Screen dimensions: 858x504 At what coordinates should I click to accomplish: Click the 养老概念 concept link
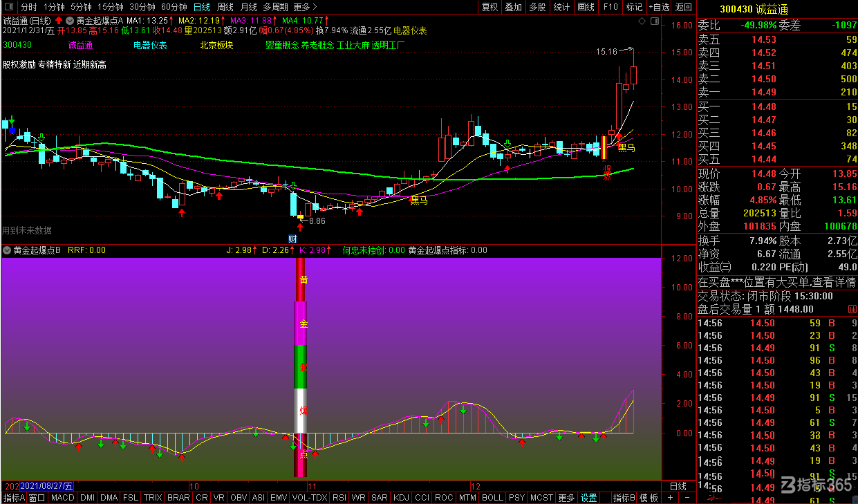coord(317,46)
